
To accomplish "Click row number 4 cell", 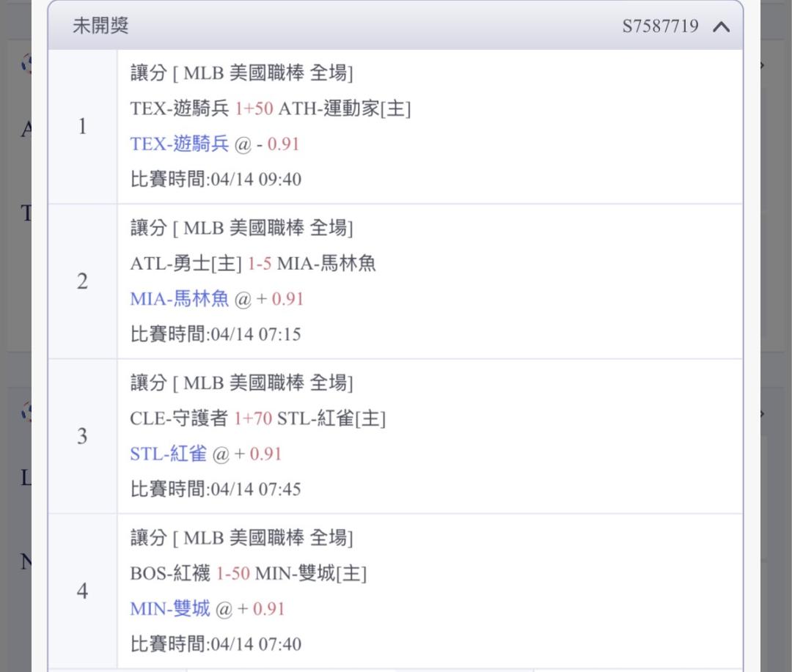I will (x=82, y=591).
